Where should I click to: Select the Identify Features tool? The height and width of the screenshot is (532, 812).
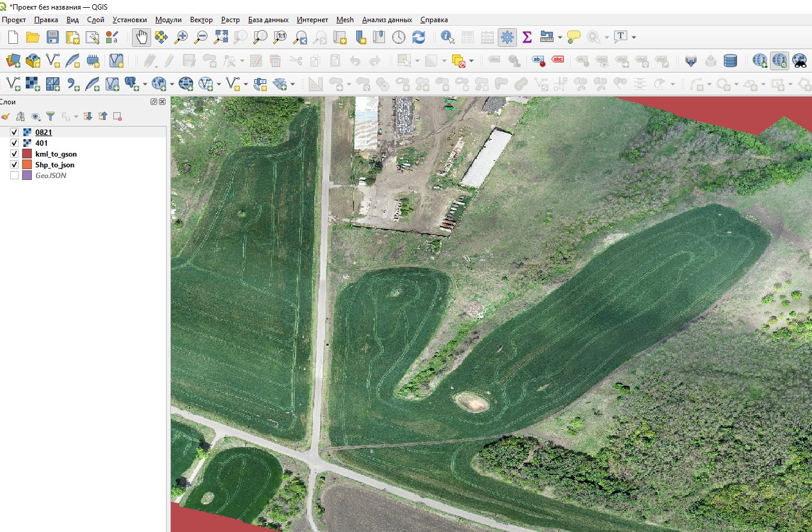point(447,37)
